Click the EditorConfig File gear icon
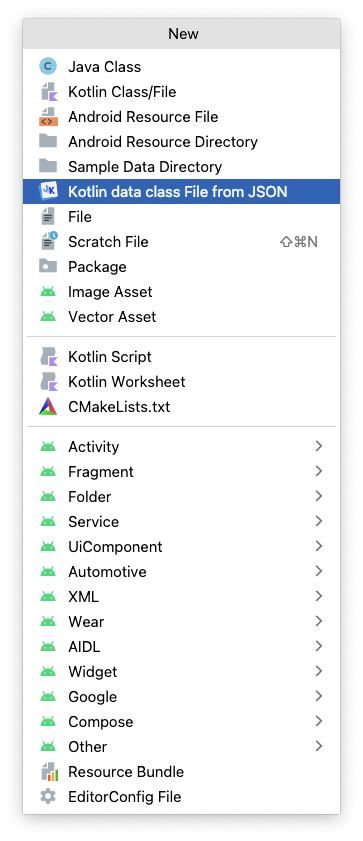The height and width of the screenshot is (841, 363). 48,796
